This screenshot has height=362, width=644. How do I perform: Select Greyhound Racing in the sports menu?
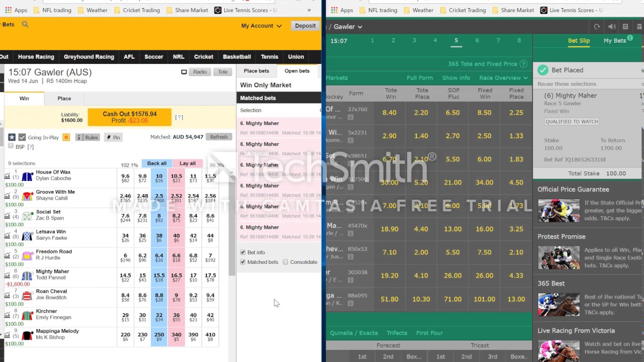89,57
